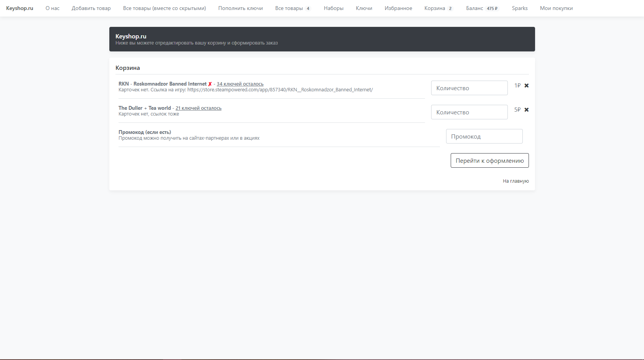Click quantity field for RKN item
The height and width of the screenshot is (360, 644).
coord(469,88)
